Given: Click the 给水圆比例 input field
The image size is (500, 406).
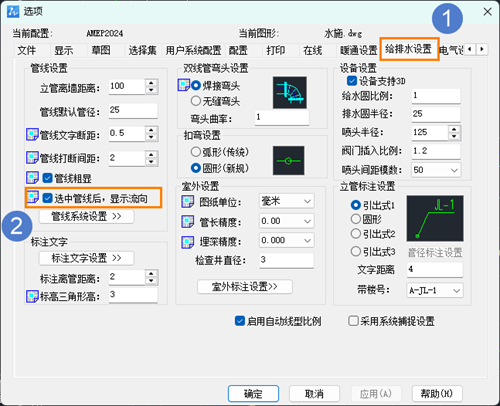Looking at the screenshot, I should pos(436,96).
